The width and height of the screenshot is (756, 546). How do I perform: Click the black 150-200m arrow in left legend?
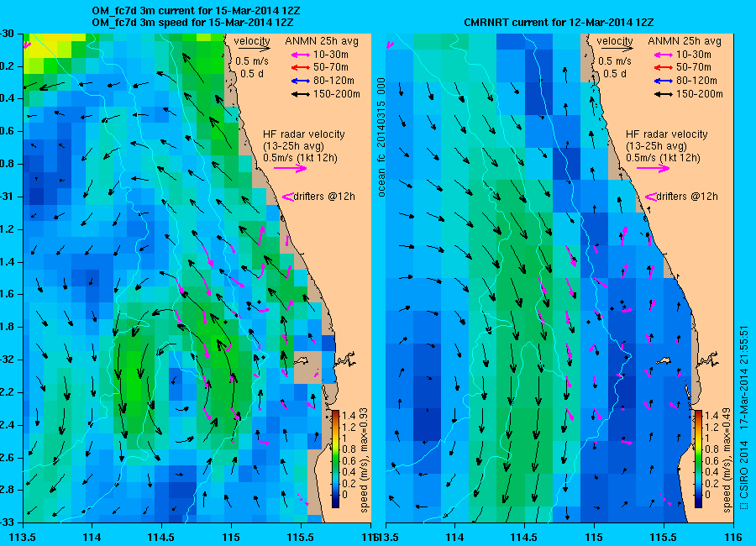[301, 95]
